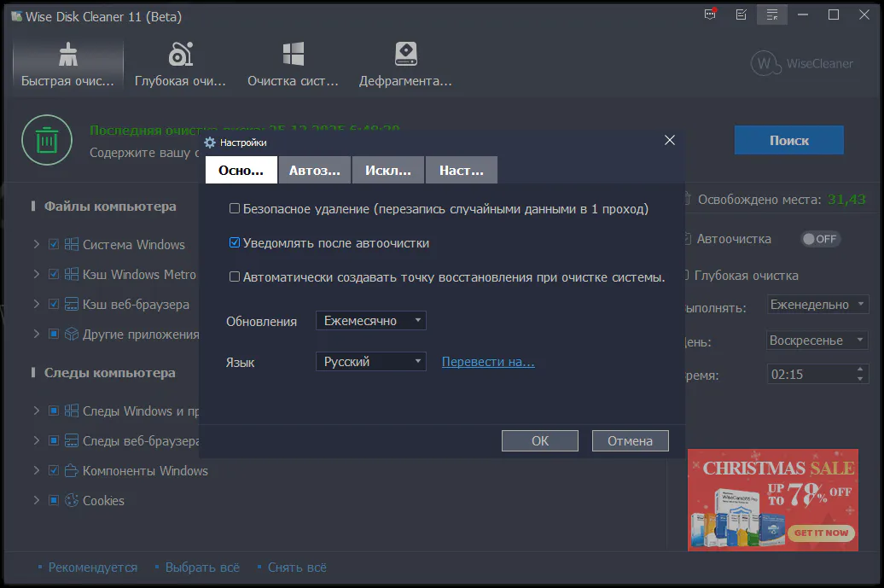Select the Windows logo System Cleanup icon
This screenshot has width=884, height=588.
293,55
